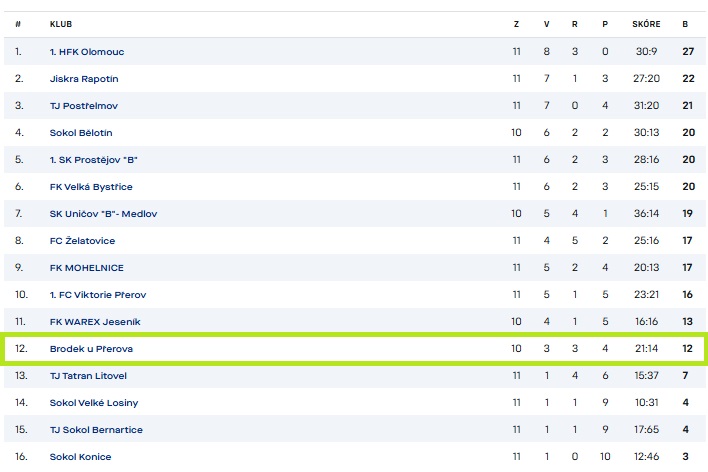This screenshot has height=472, width=708.
Task: Select SK Uničov "B"- Medlov row
Action: point(103,213)
